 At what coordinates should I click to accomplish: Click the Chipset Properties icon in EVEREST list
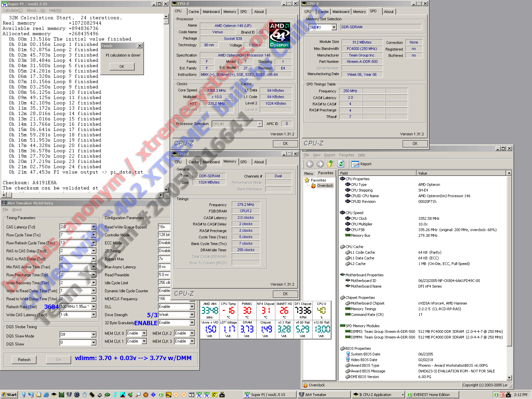tap(342, 298)
